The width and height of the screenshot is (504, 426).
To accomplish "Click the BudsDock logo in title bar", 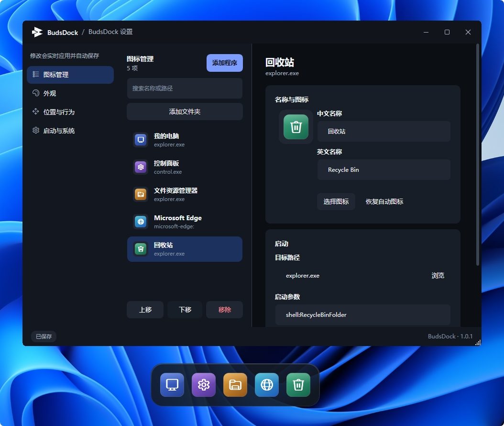I will [x=37, y=32].
